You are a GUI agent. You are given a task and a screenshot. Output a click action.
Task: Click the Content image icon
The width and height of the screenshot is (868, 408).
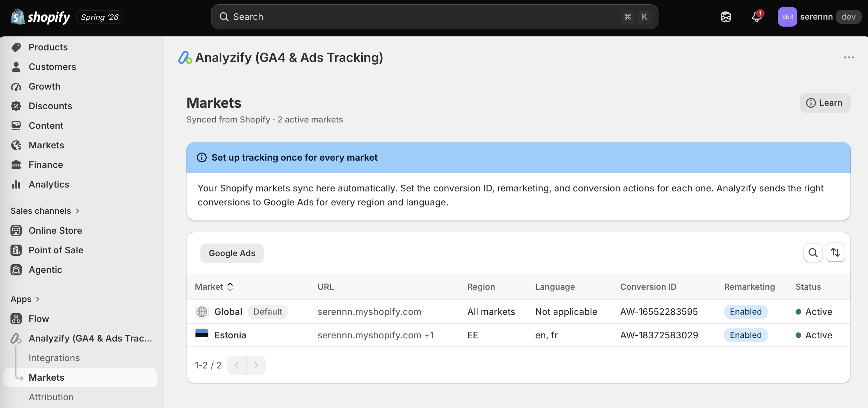[x=16, y=126]
